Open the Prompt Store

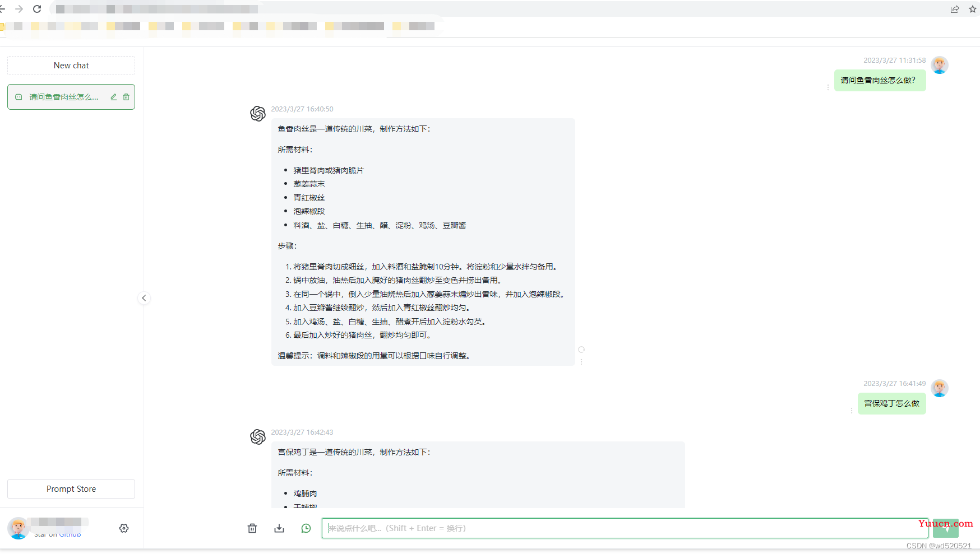[x=71, y=489]
